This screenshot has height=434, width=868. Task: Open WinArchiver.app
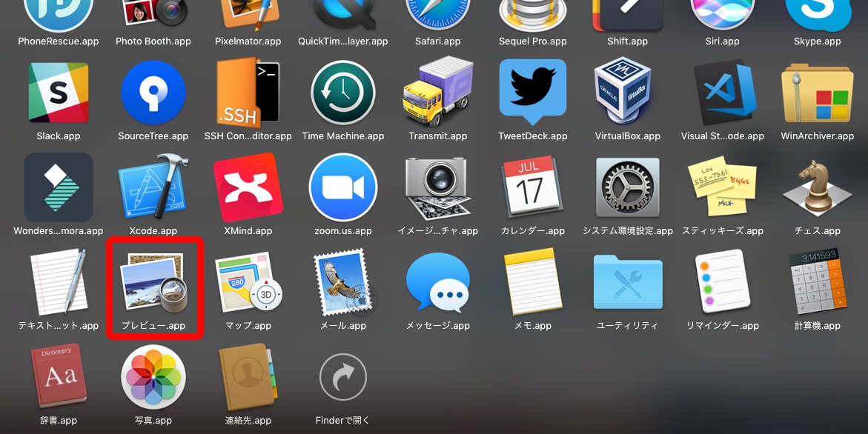point(817,93)
